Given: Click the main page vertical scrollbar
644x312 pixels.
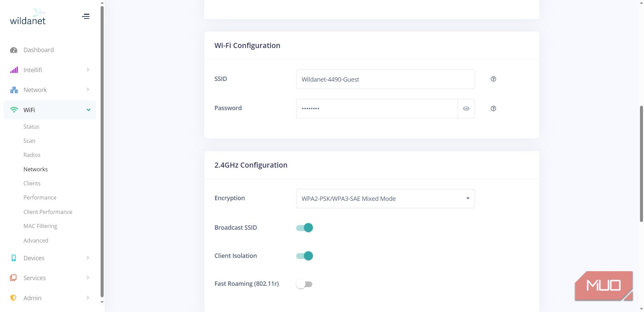Looking at the screenshot, I should 641,164.
